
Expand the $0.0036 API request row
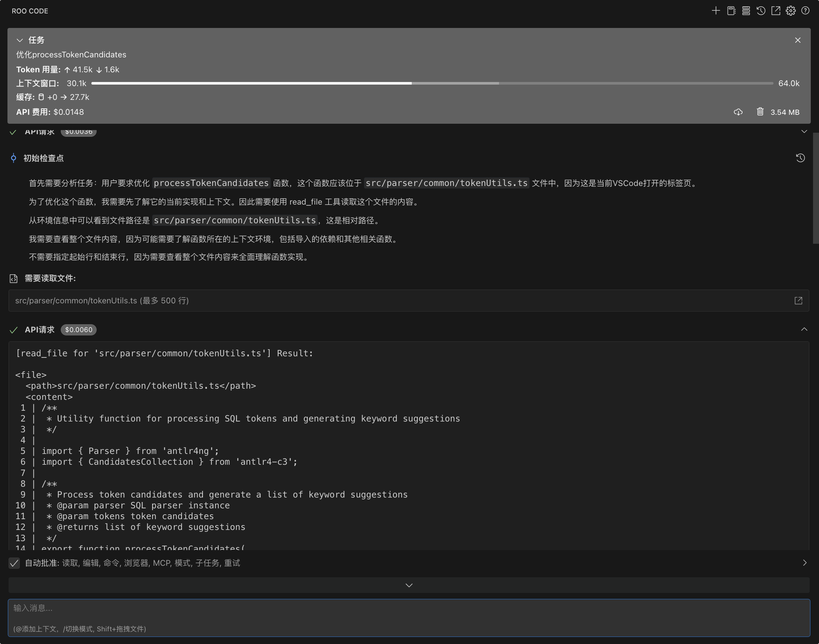804,132
